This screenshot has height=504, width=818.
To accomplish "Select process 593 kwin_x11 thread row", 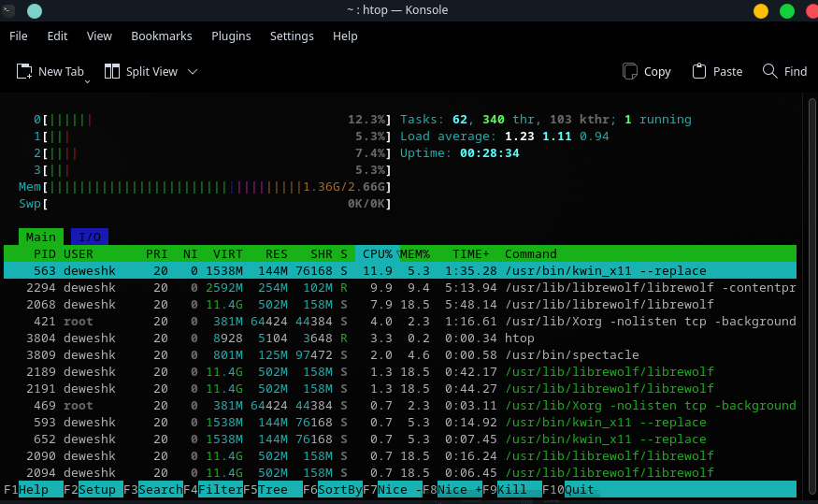I will (x=400, y=422).
